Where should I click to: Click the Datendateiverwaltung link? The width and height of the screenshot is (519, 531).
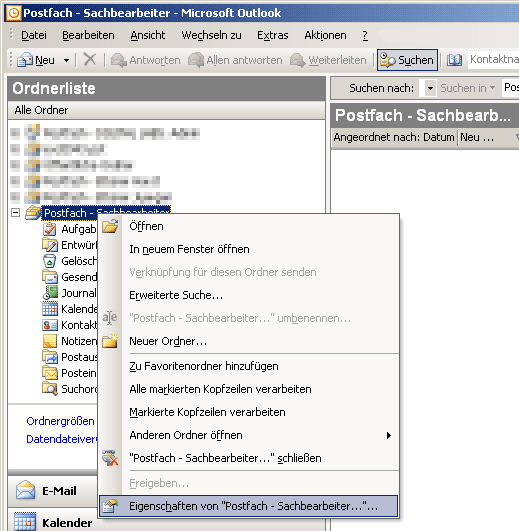pyautogui.click(x=61, y=439)
